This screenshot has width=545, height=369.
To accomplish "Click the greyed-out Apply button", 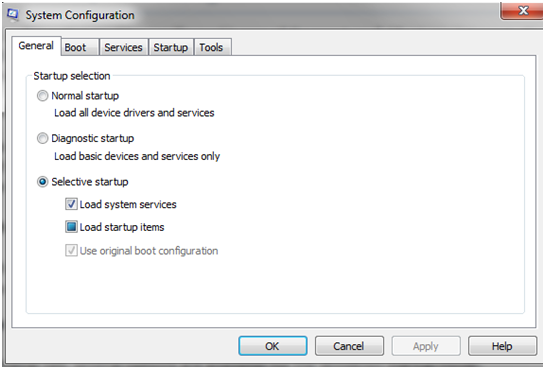I will point(426,346).
